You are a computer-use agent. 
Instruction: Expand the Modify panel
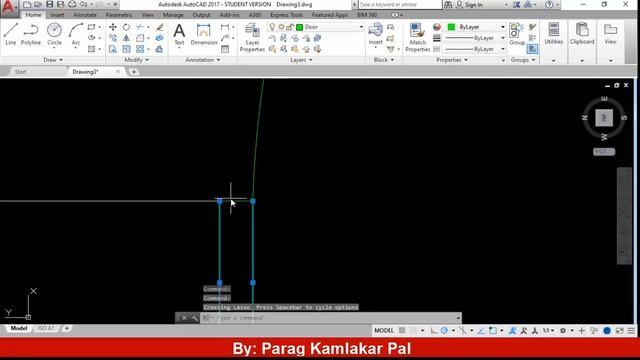pyautogui.click(x=136, y=60)
